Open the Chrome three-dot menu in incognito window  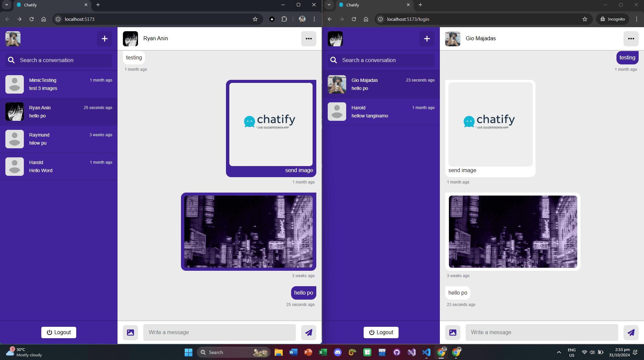(637, 19)
